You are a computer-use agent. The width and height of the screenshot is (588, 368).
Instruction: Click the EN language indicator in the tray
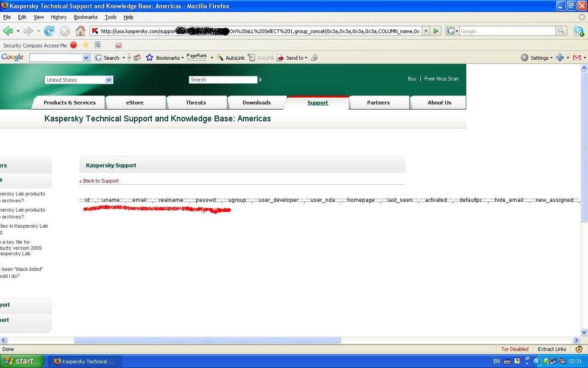[x=497, y=361]
